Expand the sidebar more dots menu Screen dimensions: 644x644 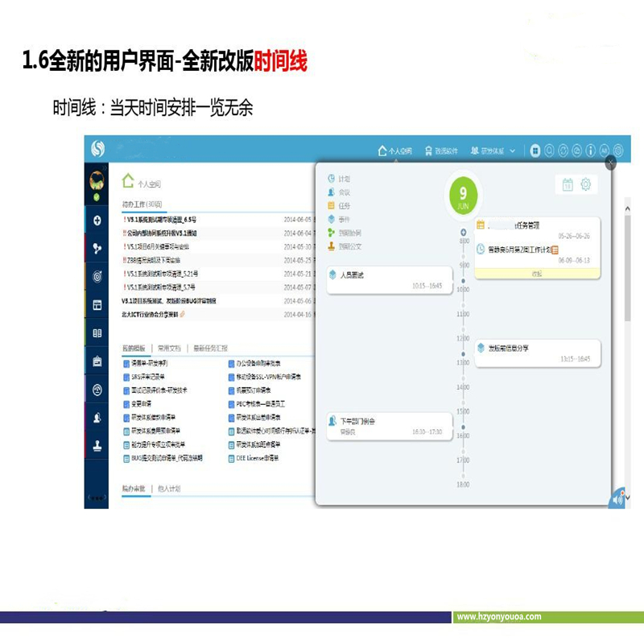coord(97,497)
